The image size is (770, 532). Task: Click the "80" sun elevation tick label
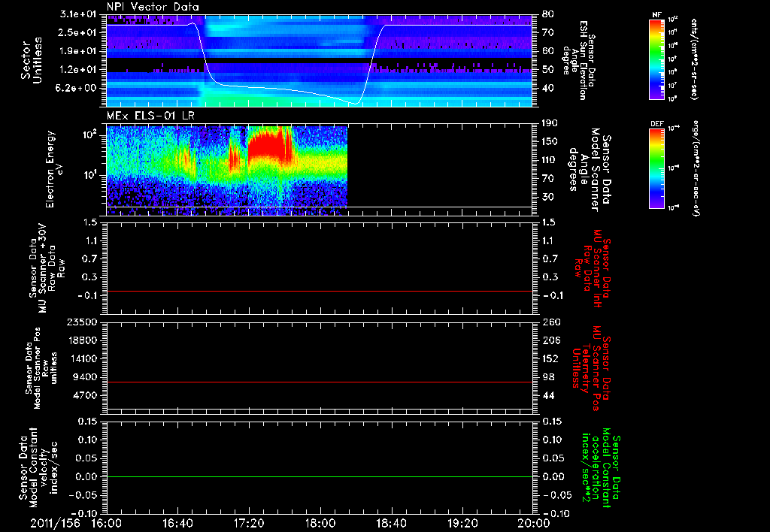pyautogui.click(x=548, y=14)
